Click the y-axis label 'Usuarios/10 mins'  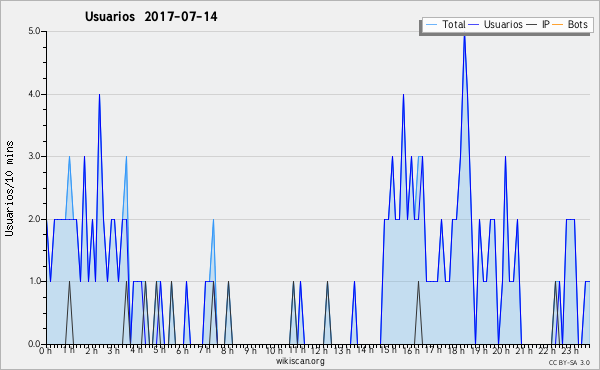(x=9, y=189)
